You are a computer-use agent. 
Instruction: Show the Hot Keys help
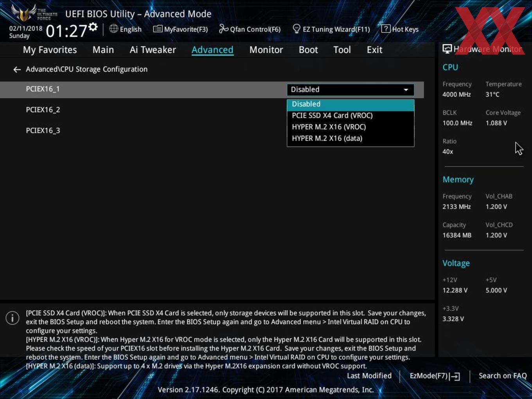pos(400,29)
